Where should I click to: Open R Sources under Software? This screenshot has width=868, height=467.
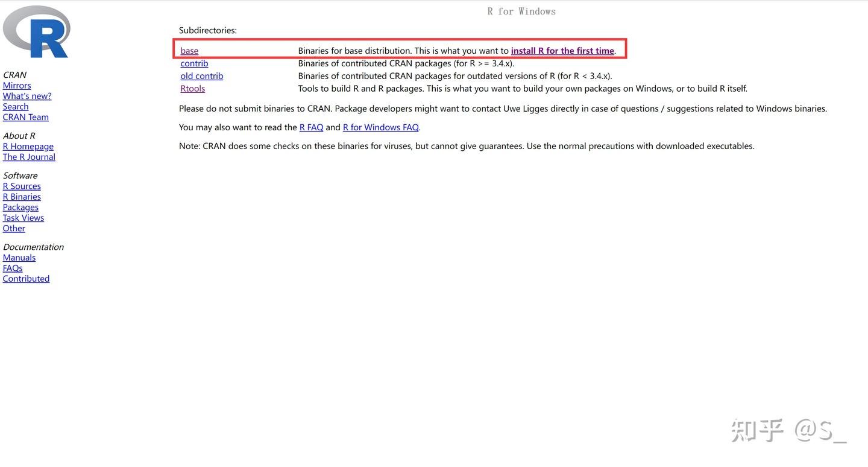point(22,186)
